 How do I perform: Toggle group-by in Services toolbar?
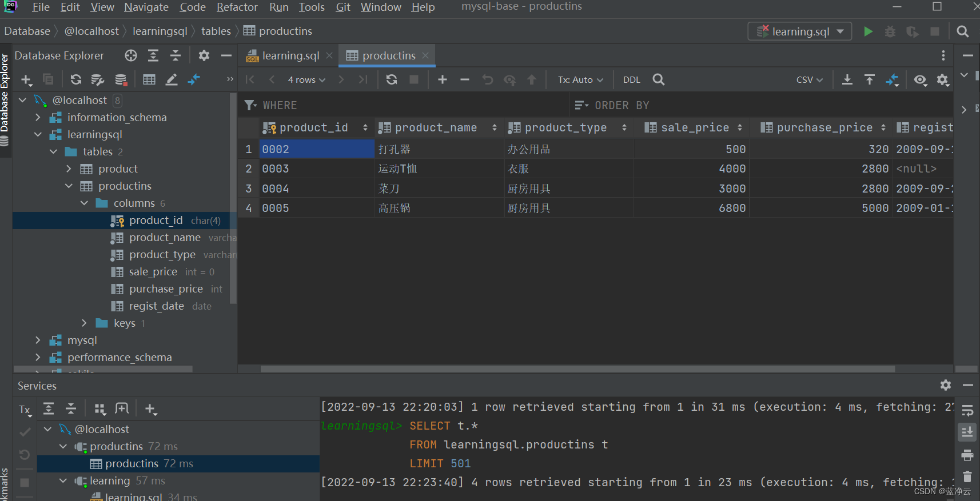point(100,409)
